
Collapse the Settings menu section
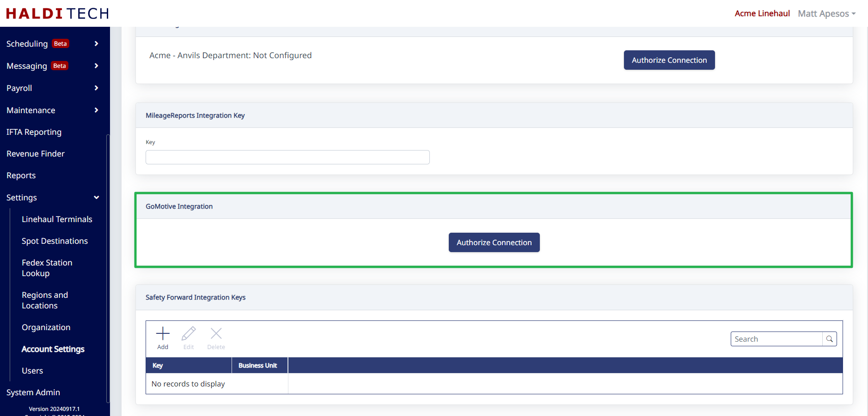pos(96,198)
